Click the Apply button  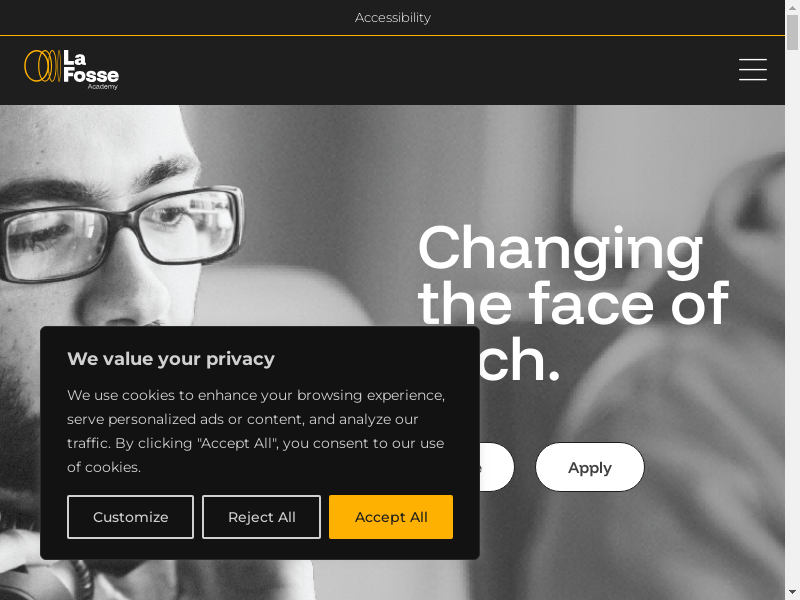point(590,467)
